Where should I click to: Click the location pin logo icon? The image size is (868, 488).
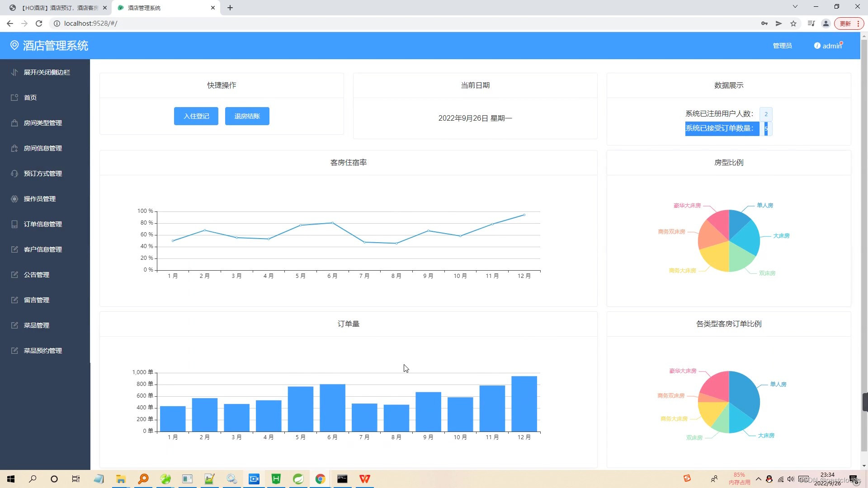pyautogui.click(x=14, y=45)
